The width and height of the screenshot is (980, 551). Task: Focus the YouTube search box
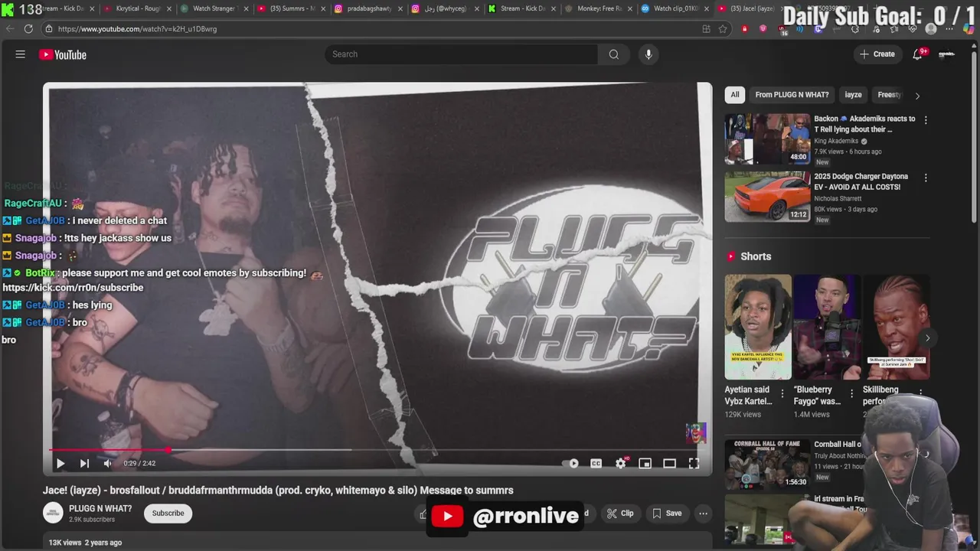(461, 54)
